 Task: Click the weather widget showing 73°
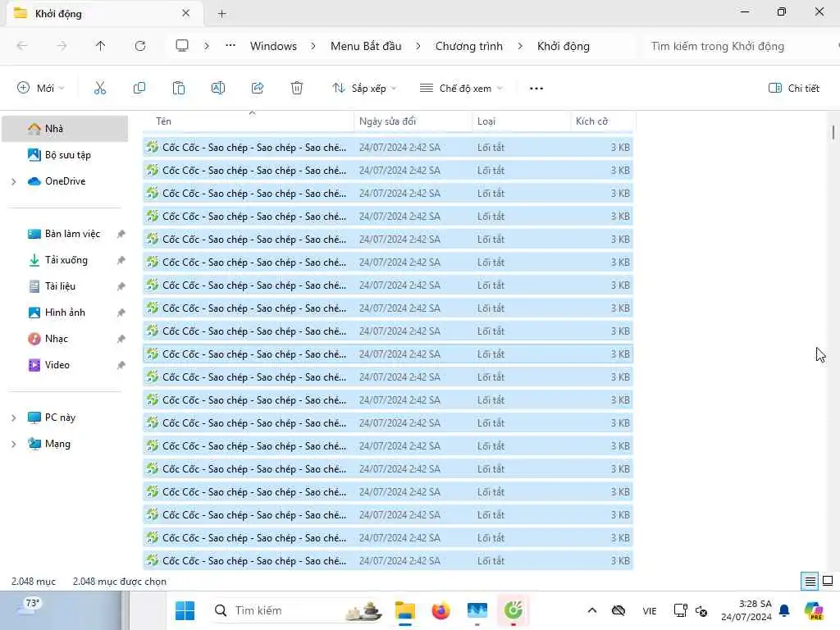point(31,605)
